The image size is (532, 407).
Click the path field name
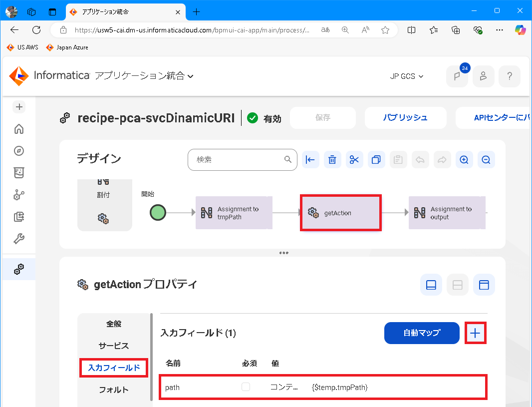[172, 388]
